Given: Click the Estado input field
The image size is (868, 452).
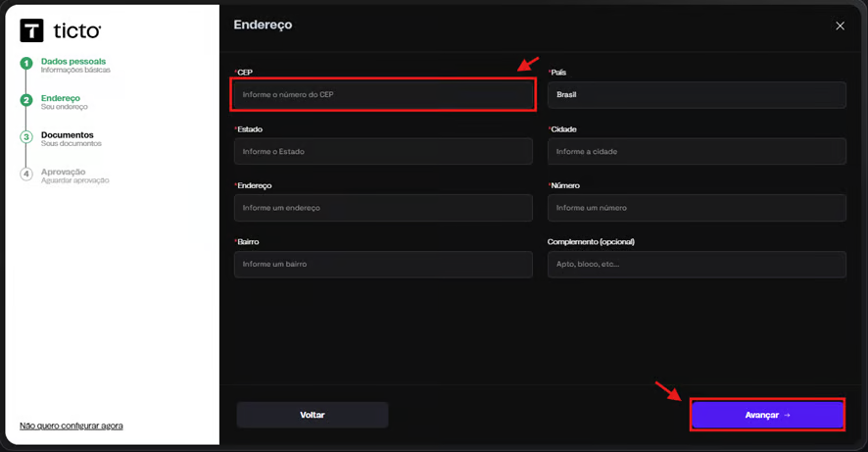Looking at the screenshot, I should [382, 151].
